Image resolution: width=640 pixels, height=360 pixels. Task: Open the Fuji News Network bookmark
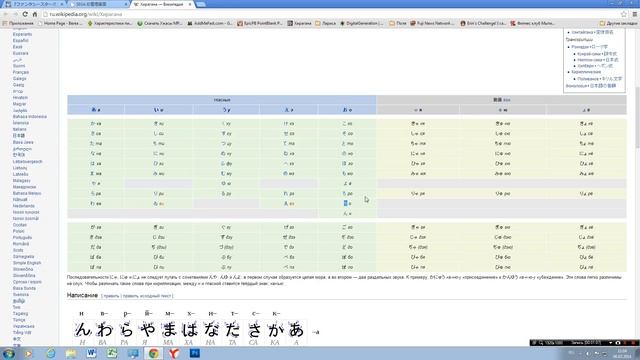coord(432,23)
